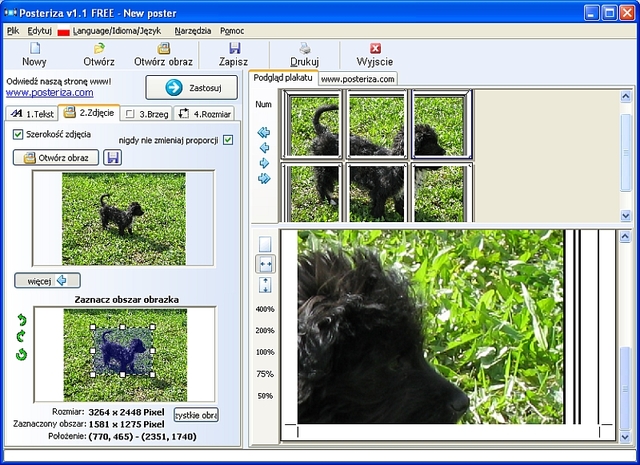Screen dimensions: 640x465
Task: Set preview zoom to 75%
Action: tap(265, 374)
